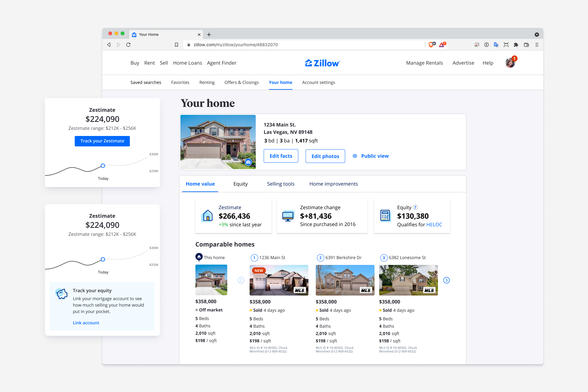Open 1236 Main St comparable photo
Image resolution: width=588 pixels, height=392 pixels.
pos(279,280)
